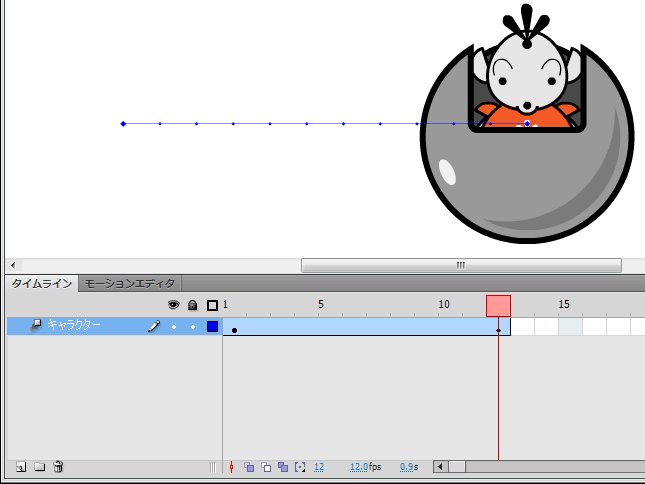
Task: Click the New Folder icon
Action: (39, 467)
